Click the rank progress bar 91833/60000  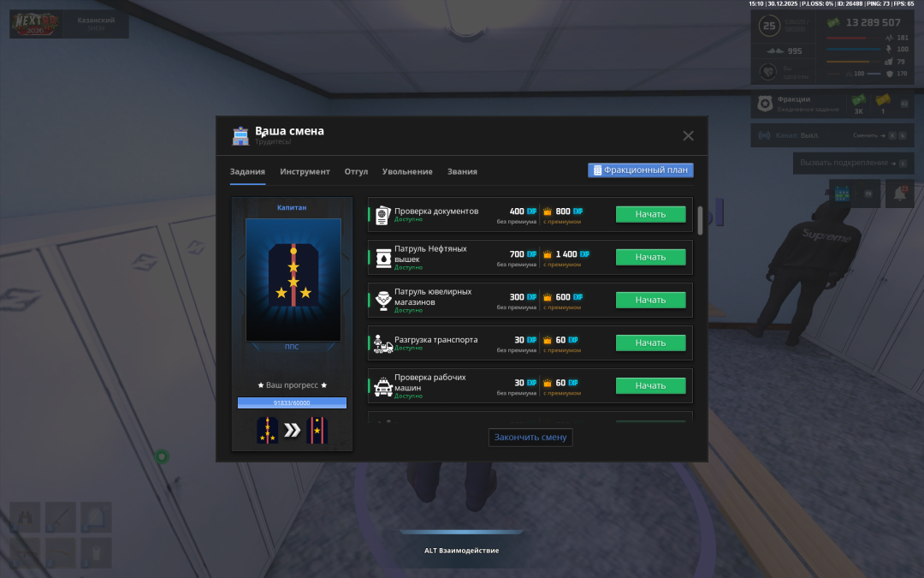point(292,402)
